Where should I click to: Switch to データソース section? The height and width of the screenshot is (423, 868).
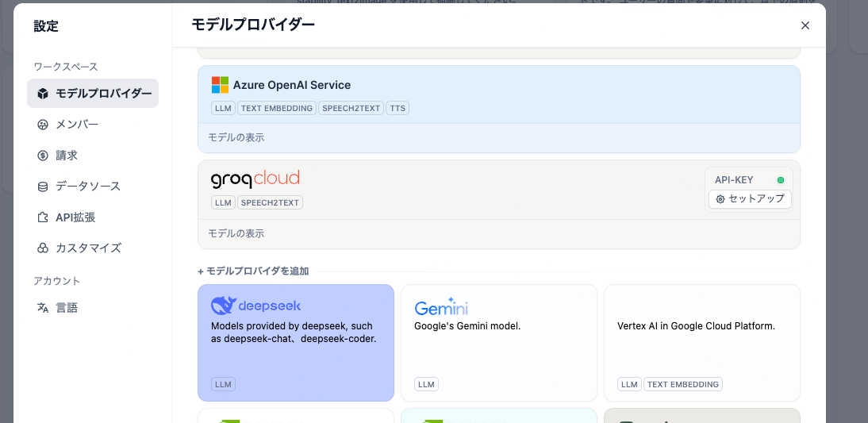tap(93, 187)
